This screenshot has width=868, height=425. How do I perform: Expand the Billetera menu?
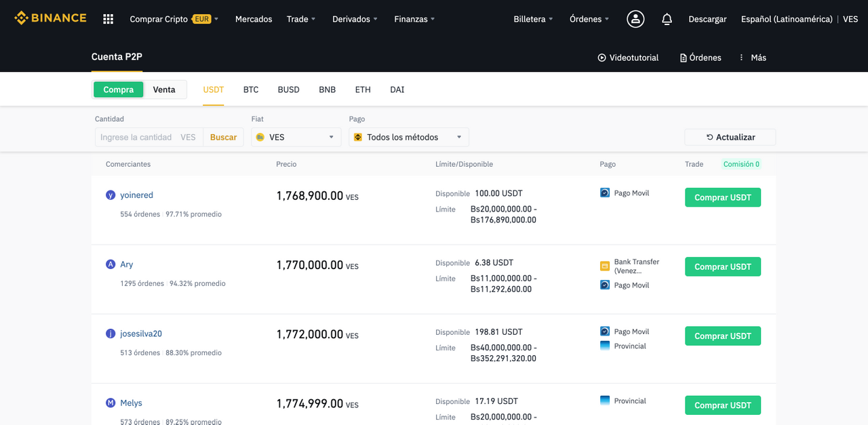tap(533, 19)
